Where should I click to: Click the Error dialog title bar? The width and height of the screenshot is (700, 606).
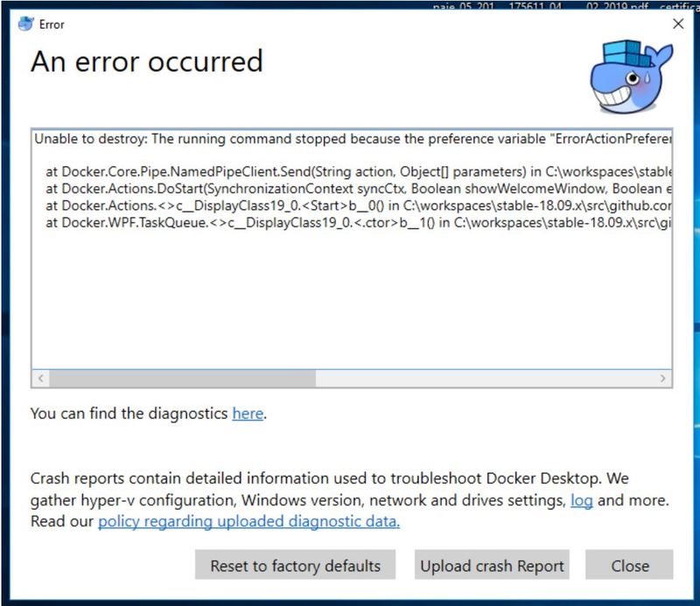pos(350,24)
